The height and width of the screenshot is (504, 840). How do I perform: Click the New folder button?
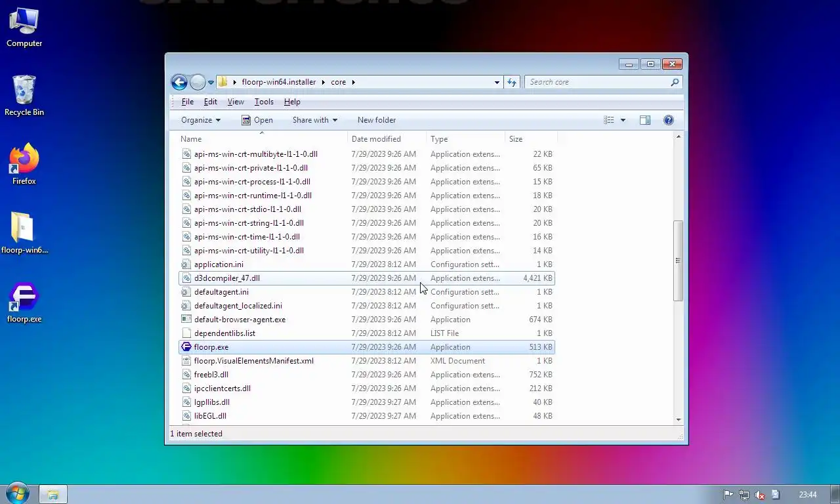377,120
